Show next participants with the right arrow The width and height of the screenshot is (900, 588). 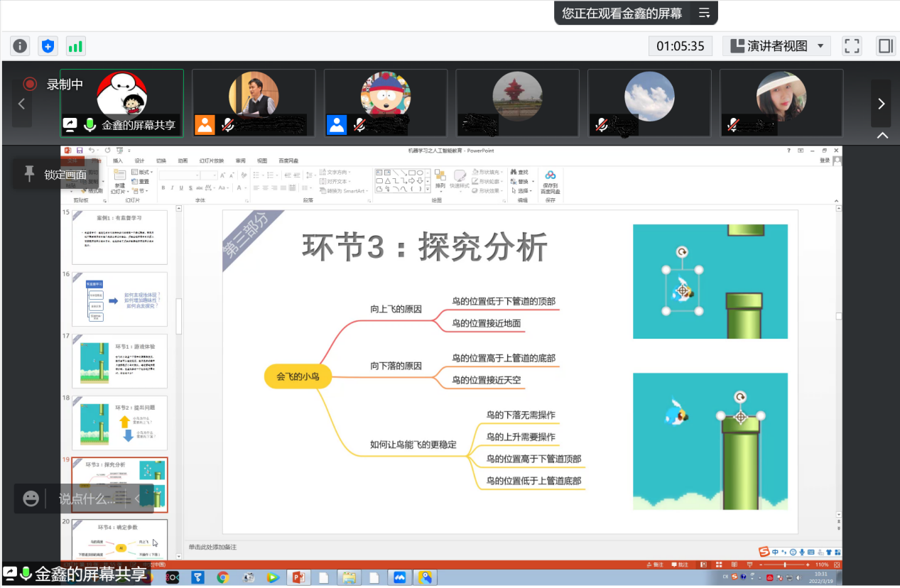pyautogui.click(x=881, y=104)
